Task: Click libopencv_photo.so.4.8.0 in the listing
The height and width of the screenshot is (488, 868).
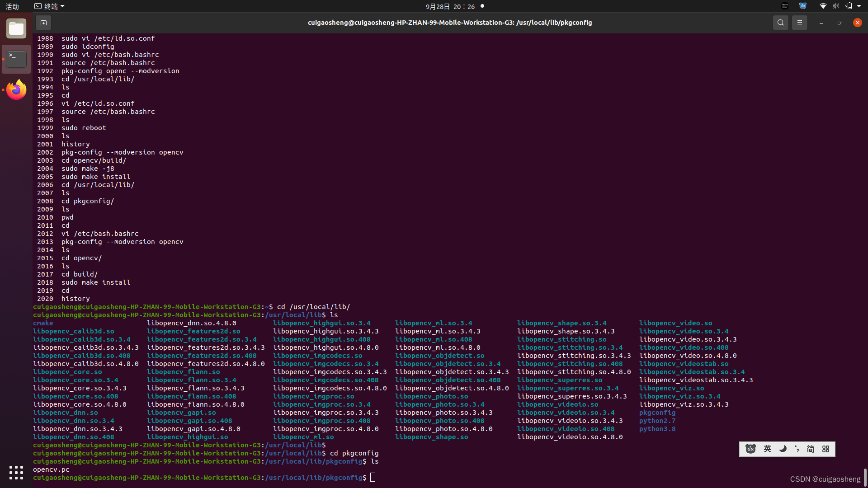Action: (444, 429)
